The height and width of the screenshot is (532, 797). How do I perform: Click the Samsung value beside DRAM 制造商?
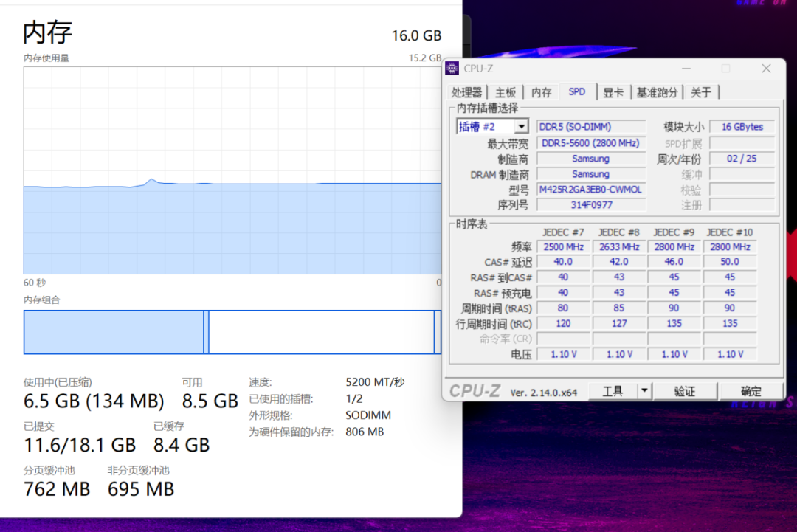[590, 174]
